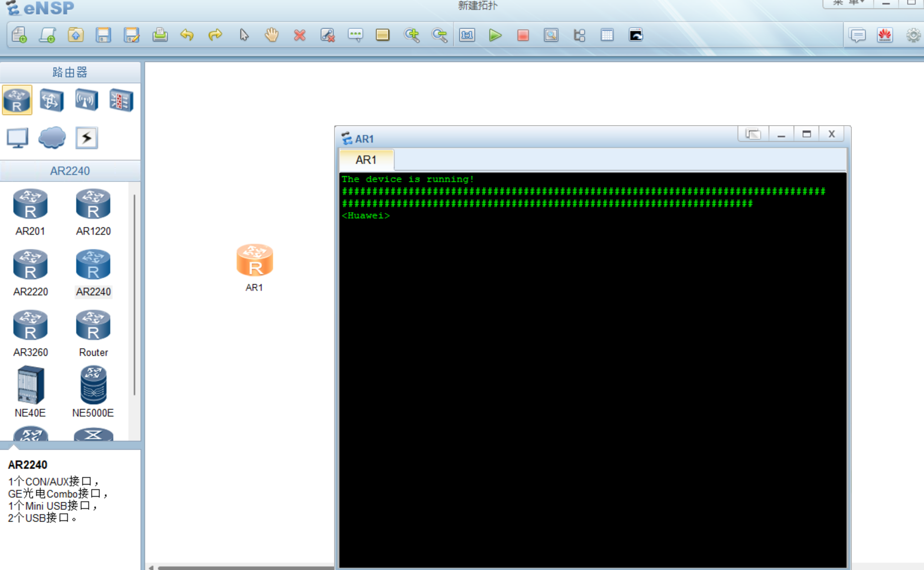
Task: Click the canvas horizontal scrollbar left arrow
Action: (151, 567)
